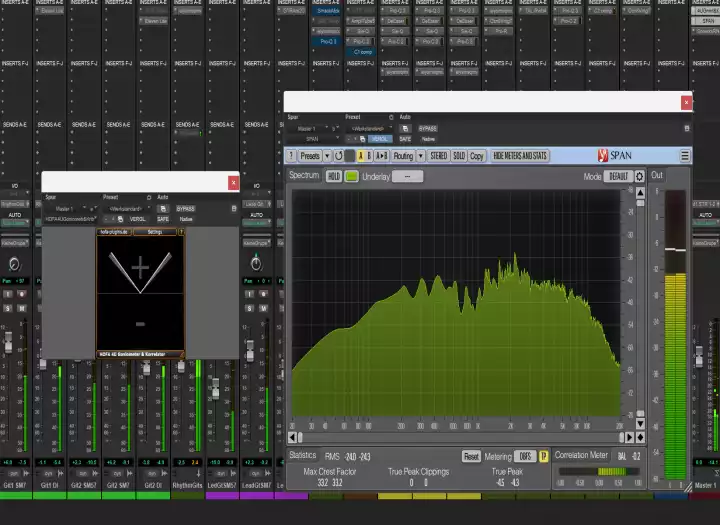The width and height of the screenshot is (720, 525).
Task: Open the SPAN Presets dropdown
Action: (x=312, y=156)
